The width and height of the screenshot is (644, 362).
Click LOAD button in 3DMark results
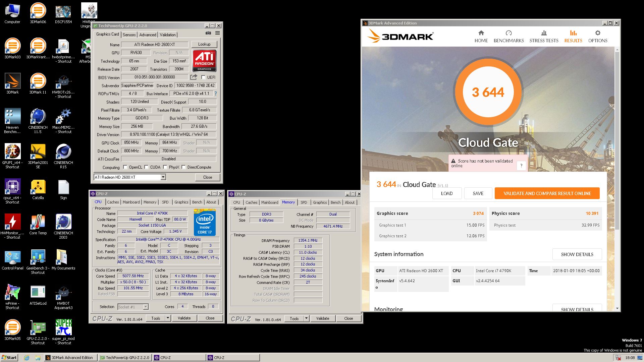(447, 193)
